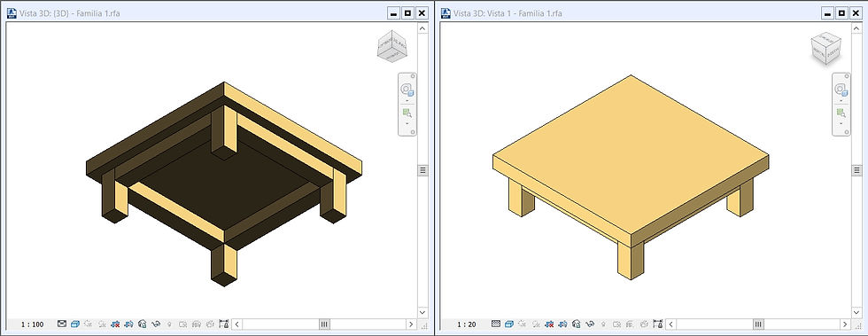Select Zoom tool in left view navigation bar
This screenshot has height=336, width=868.
407,113
